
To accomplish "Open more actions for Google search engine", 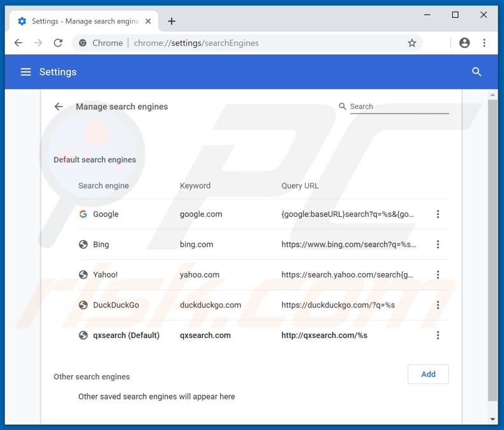I will [x=438, y=214].
